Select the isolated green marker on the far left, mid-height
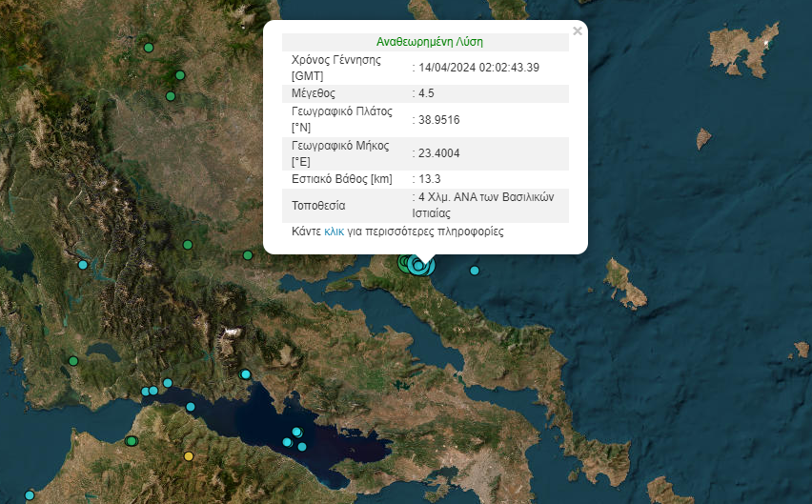The image size is (812, 504). pyautogui.click(x=73, y=361)
